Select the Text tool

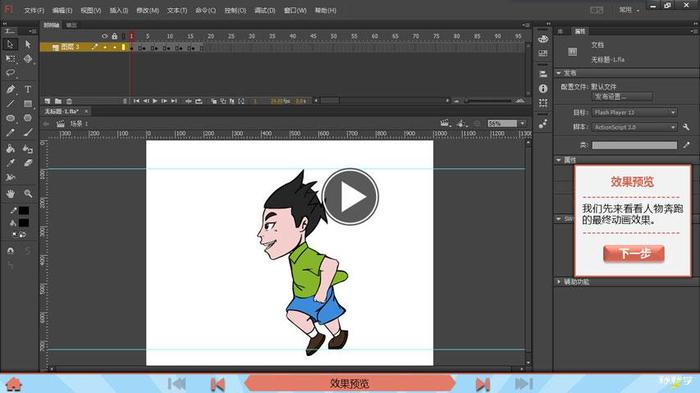pos(28,89)
